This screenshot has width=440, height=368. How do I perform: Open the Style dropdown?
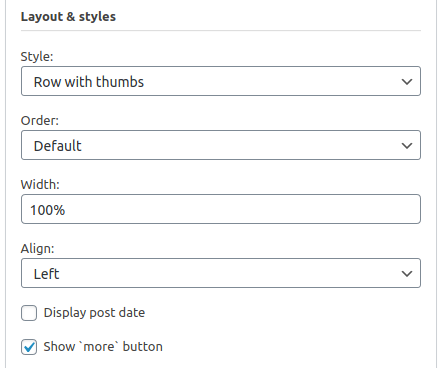(221, 81)
